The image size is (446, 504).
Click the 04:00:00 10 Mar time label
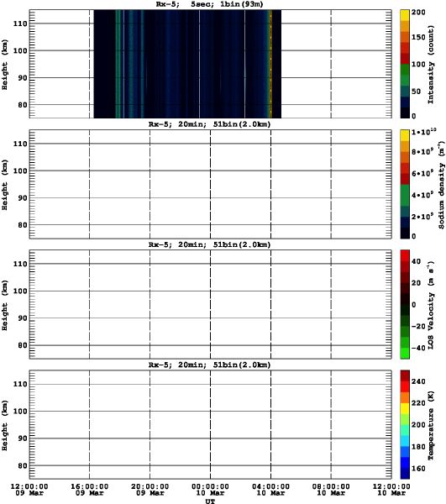[270, 490]
